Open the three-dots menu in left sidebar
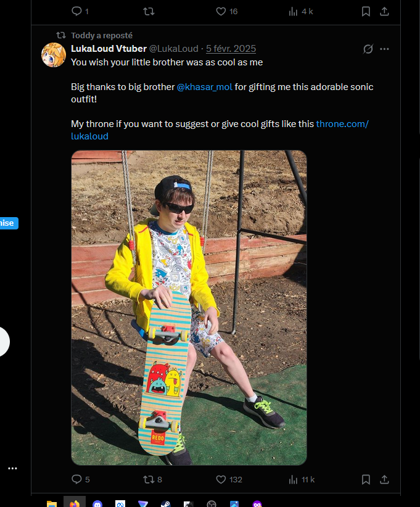The width and height of the screenshot is (420, 507). 12,469
